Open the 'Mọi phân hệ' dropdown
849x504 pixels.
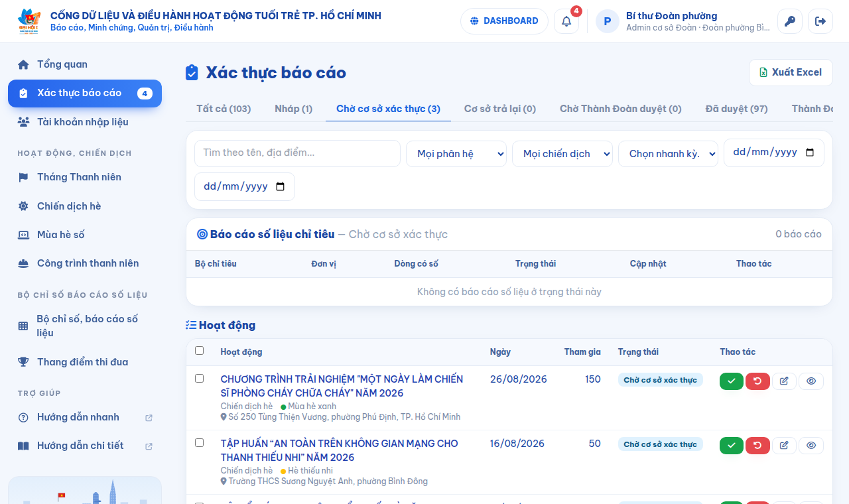tap(456, 153)
